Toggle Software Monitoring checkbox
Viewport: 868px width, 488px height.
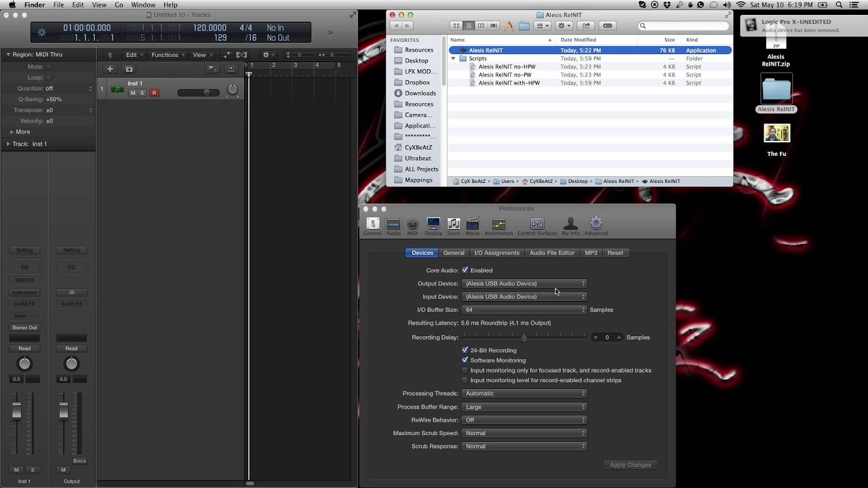point(465,360)
